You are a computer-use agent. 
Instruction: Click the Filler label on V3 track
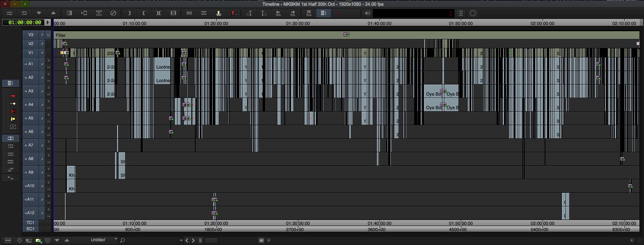[x=60, y=35]
